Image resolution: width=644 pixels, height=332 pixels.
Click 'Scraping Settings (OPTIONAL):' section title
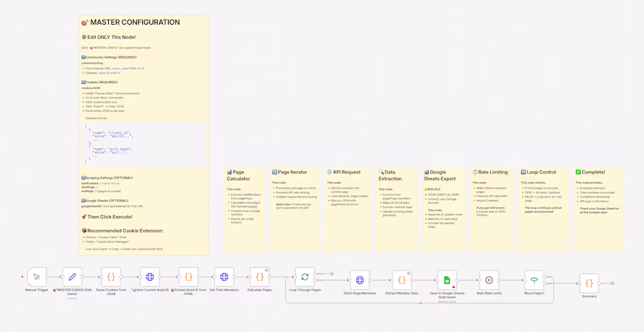coord(108,178)
